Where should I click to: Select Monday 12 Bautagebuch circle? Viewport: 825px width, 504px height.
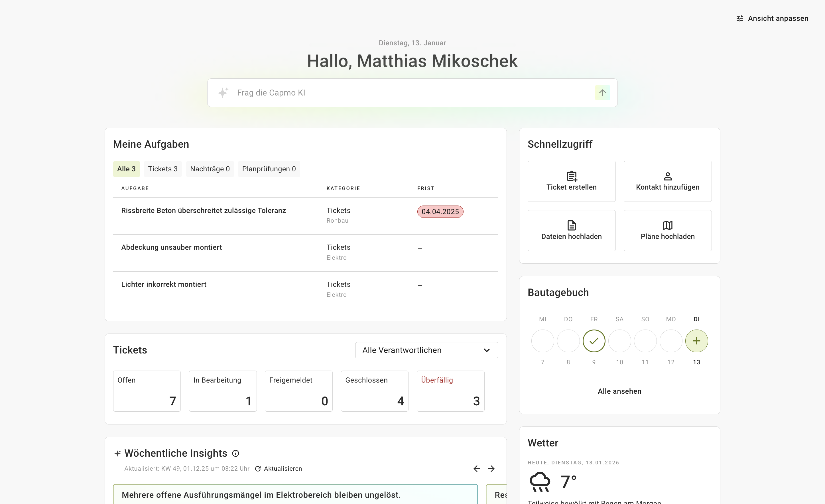click(671, 341)
